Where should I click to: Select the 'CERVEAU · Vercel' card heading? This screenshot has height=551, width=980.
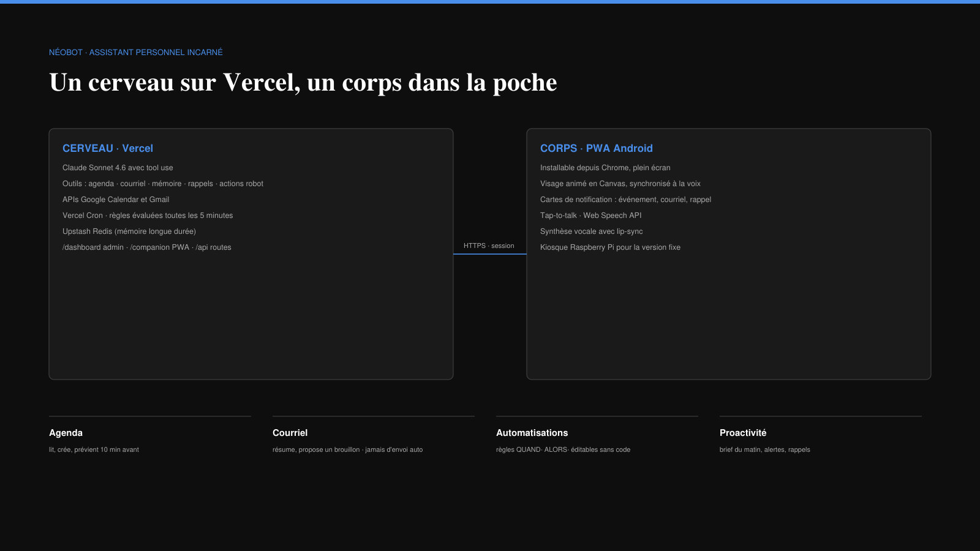click(x=108, y=148)
